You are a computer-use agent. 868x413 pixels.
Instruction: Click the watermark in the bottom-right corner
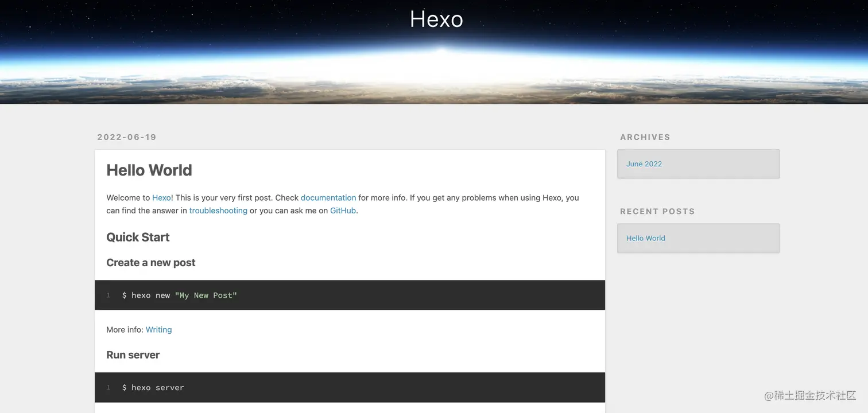coord(809,396)
